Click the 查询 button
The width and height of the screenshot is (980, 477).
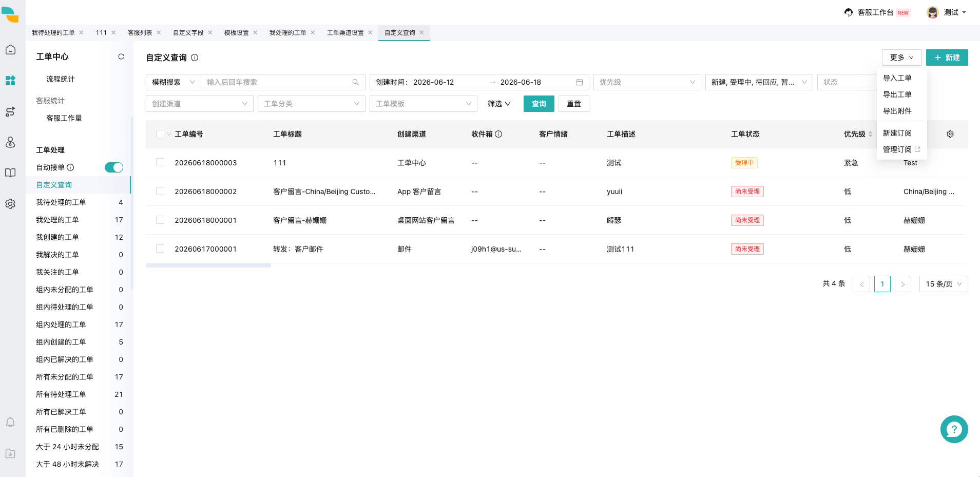point(539,104)
